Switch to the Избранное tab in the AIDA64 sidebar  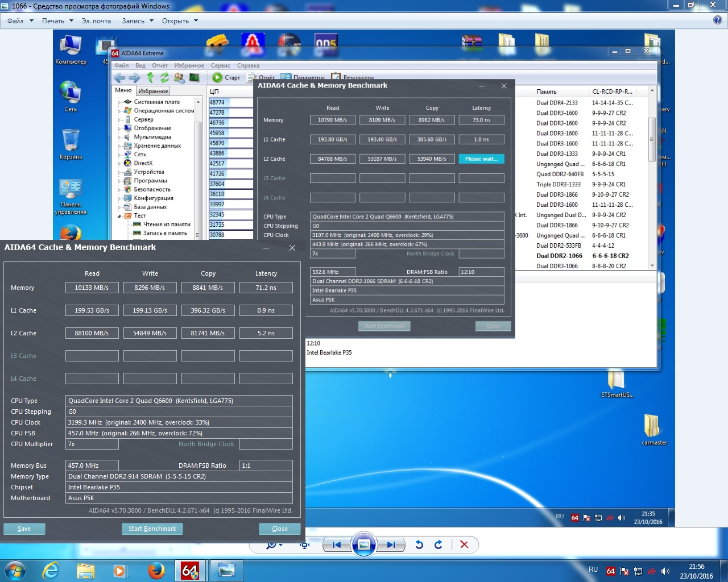(x=154, y=91)
